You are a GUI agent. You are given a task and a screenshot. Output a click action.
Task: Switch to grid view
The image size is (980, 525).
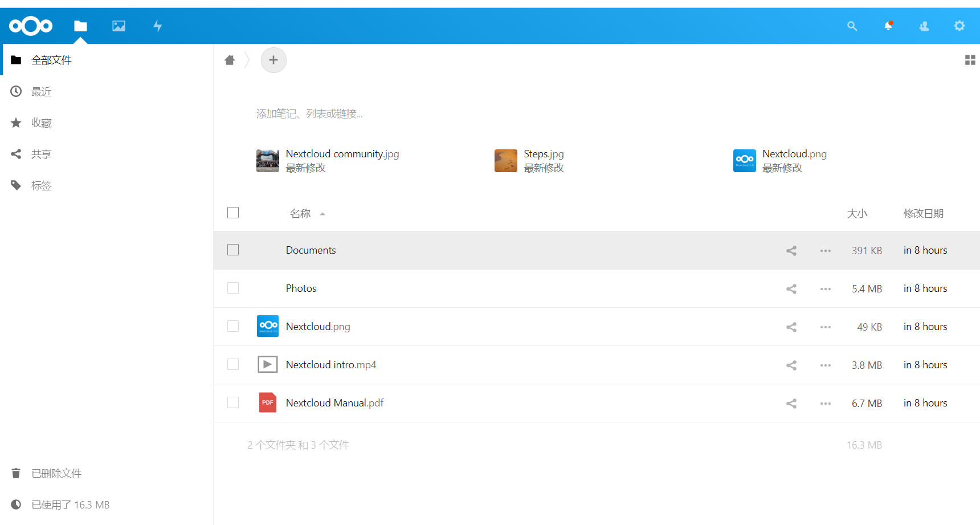[x=970, y=60]
